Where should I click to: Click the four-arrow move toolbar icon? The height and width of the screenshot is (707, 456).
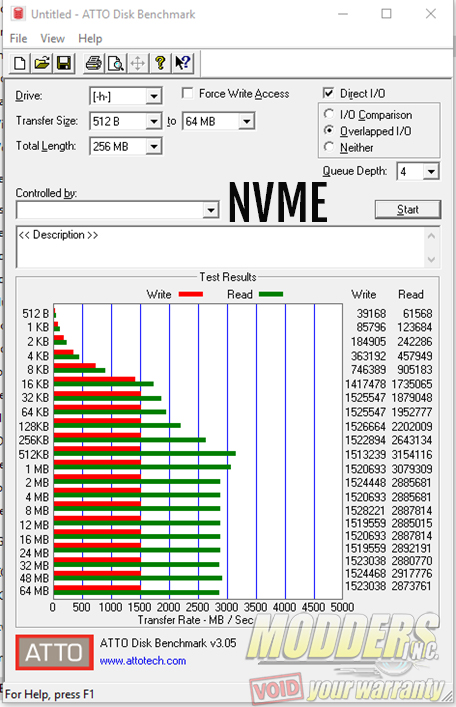(x=138, y=63)
